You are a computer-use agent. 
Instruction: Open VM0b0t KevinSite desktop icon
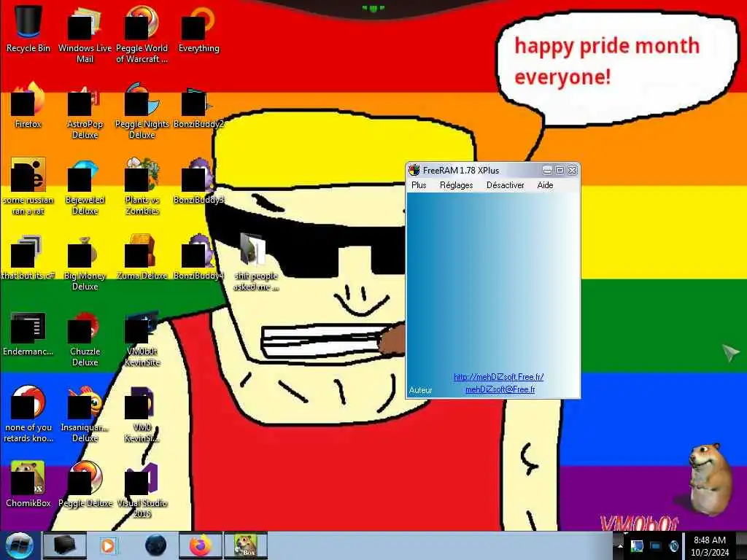click(x=142, y=337)
